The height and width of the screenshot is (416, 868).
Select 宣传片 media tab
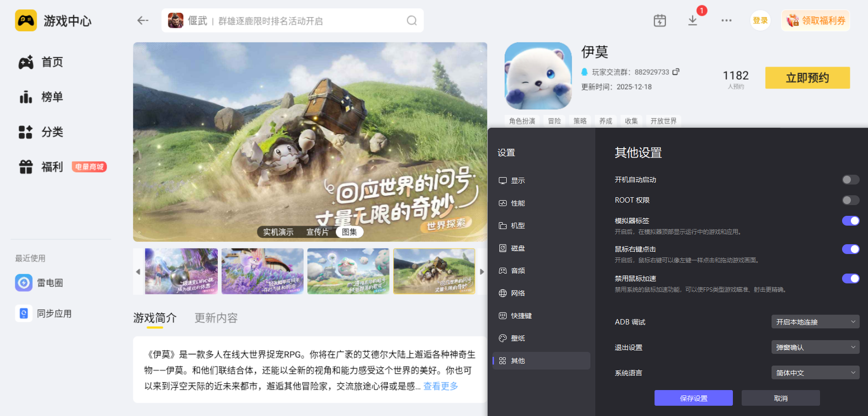(x=317, y=232)
